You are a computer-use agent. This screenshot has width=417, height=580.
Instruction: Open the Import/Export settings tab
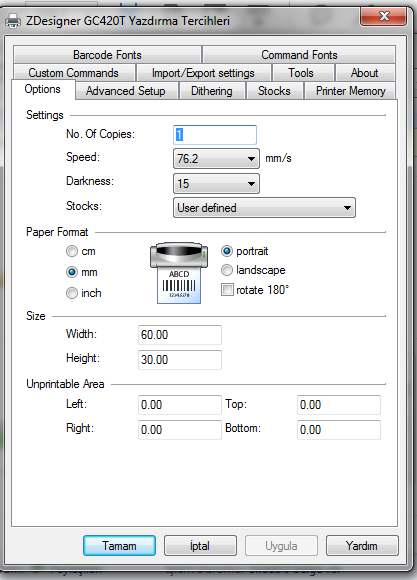[203, 73]
